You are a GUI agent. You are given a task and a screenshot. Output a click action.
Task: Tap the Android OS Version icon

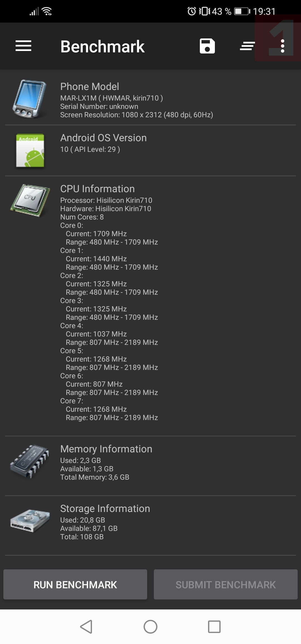(x=30, y=150)
